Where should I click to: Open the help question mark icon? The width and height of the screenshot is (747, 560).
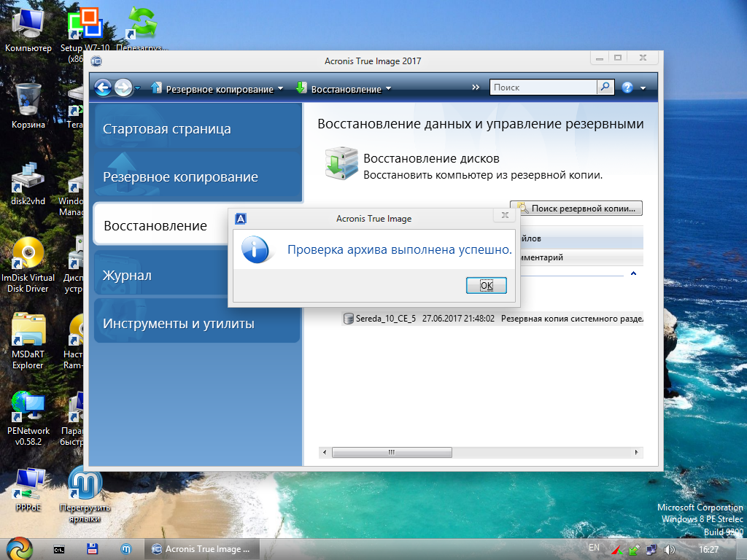pyautogui.click(x=627, y=87)
